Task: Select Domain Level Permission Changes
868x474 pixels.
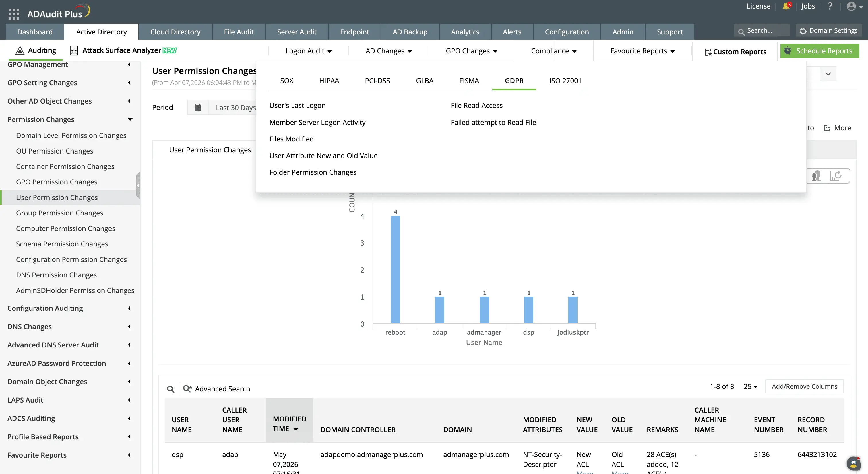Action: point(71,135)
